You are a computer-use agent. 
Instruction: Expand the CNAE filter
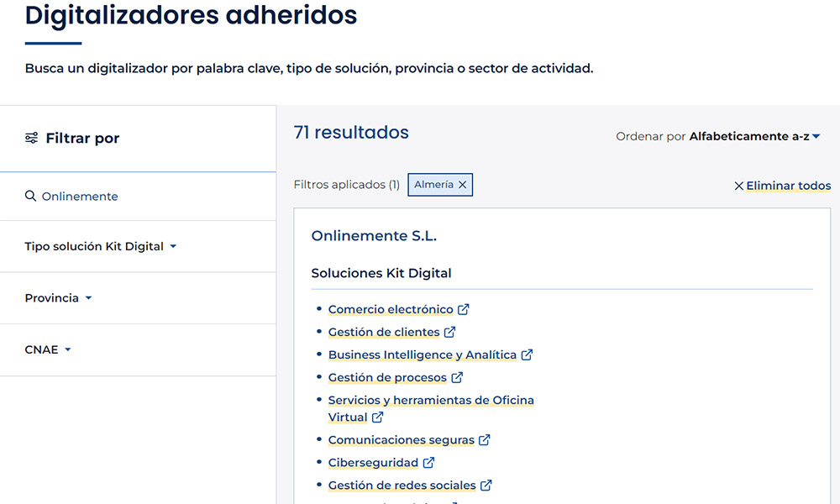click(48, 349)
